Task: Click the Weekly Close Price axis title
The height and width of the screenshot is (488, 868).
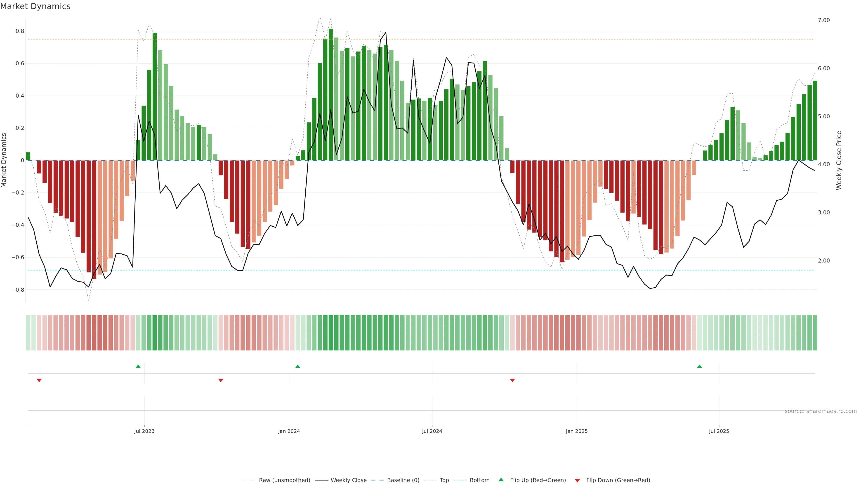Action: [839, 160]
